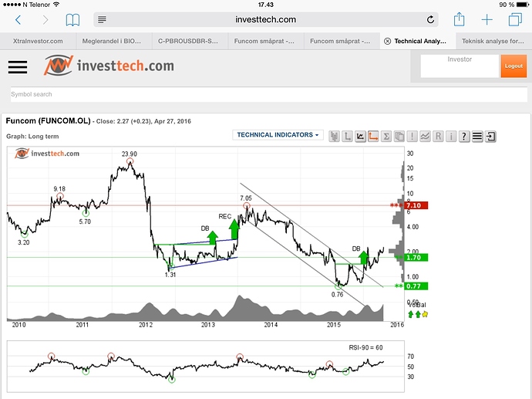
Task: Toggle reader view icon in address bar
Action: click(x=102, y=20)
